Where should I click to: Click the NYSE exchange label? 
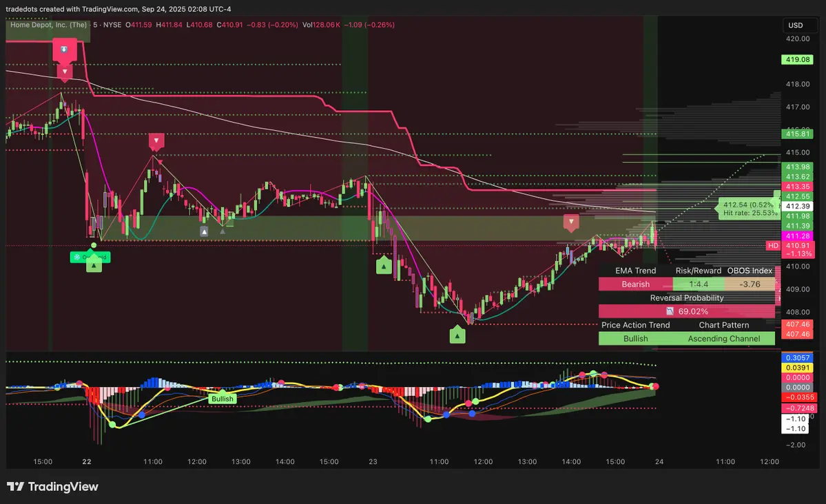(112, 25)
